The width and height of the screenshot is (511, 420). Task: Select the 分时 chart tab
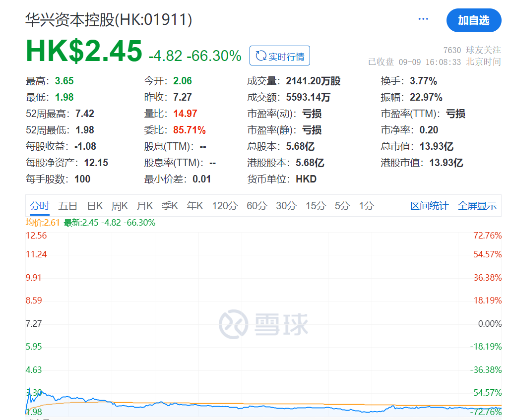tap(39, 206)
